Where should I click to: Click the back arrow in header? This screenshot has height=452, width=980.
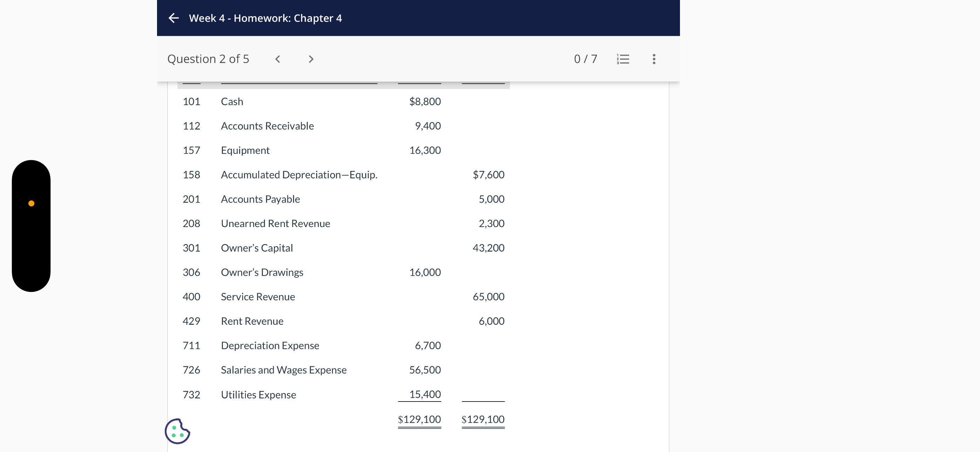click(173, 18)
